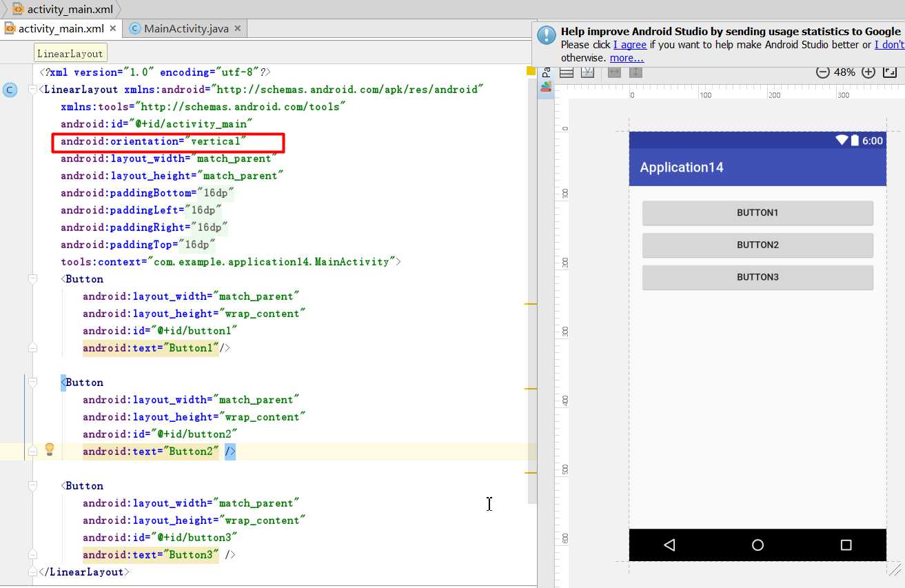Screen dimensions: 905x588
Task: Click android:paddingBottom="16dp" attribute
Action: [x=148, y=193]
